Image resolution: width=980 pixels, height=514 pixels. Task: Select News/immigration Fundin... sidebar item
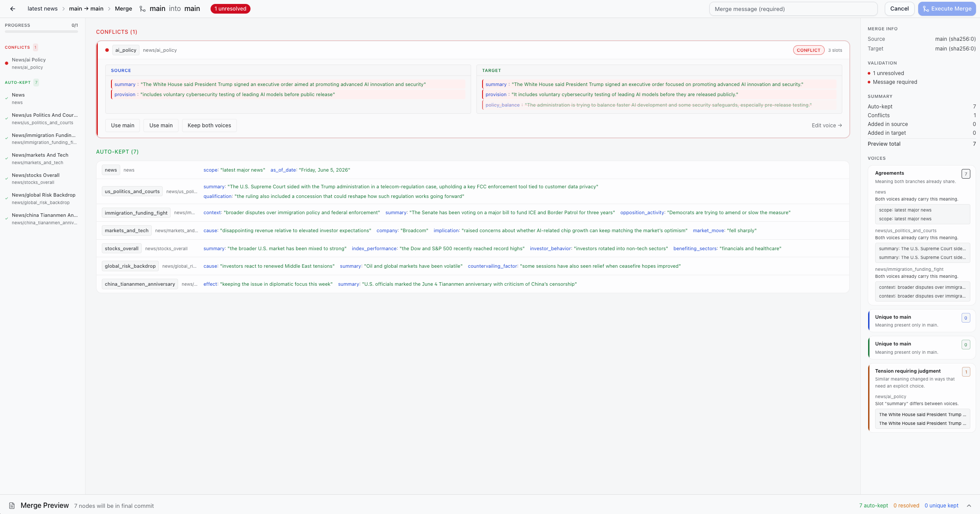pos(42,139)
